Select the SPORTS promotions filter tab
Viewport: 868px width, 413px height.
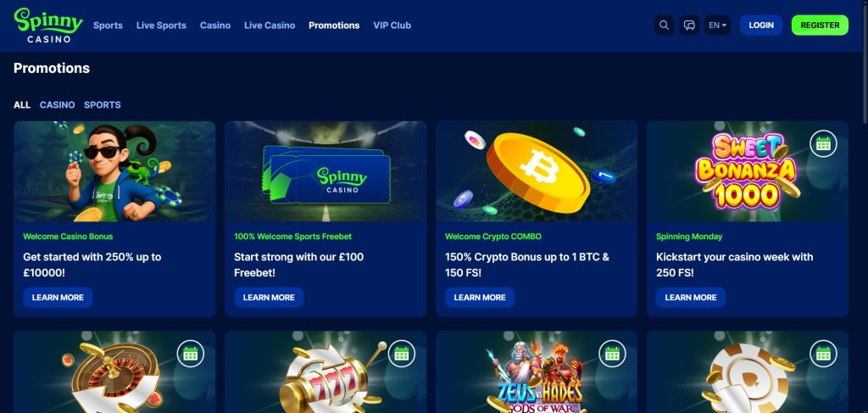(103, 104)
